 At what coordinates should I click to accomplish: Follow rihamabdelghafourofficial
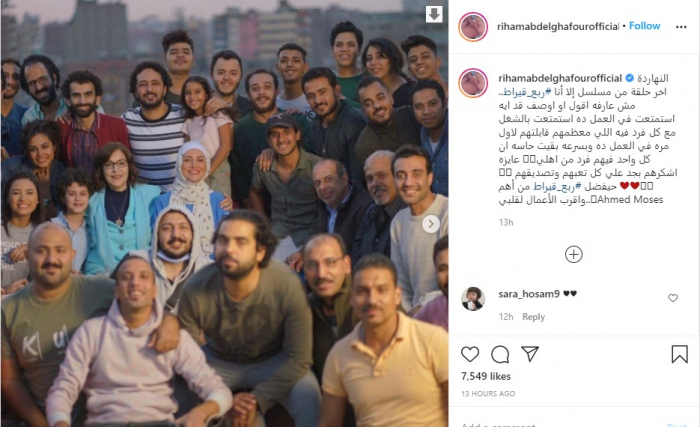pos(645,26)
